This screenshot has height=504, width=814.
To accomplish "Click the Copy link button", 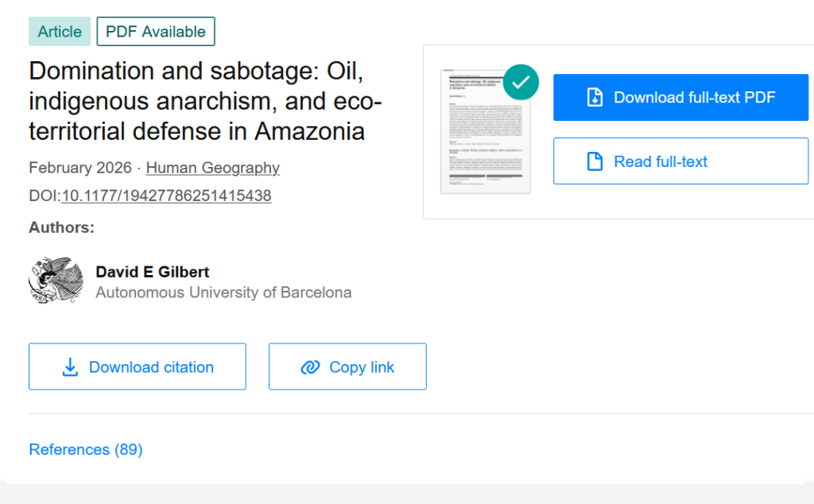I will click(x=348, y=366).
